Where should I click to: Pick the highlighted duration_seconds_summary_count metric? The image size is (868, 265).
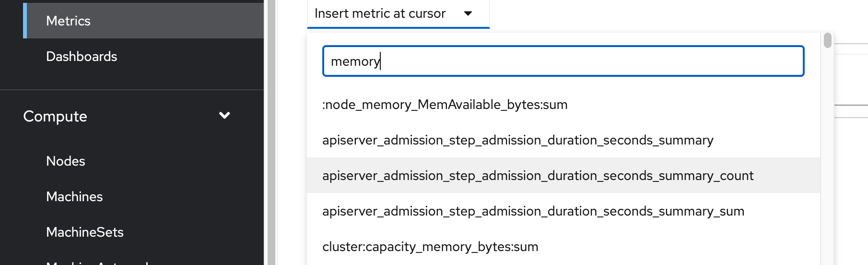[538, 176]
